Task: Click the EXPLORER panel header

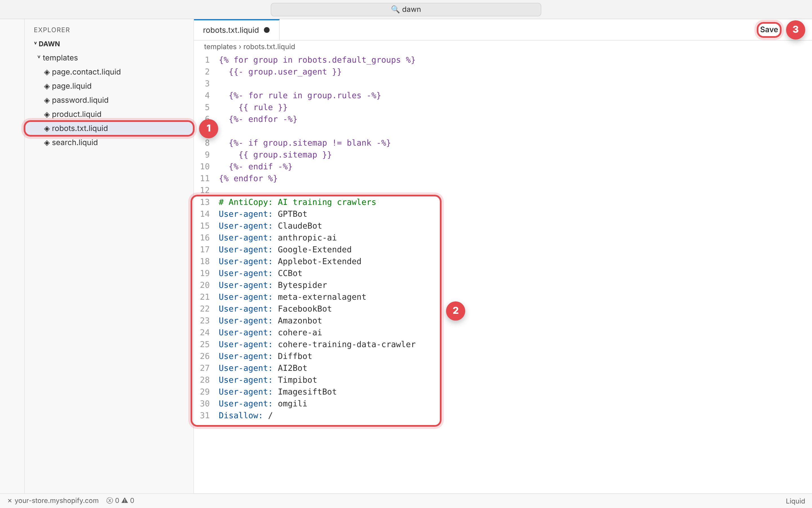Action: pos(52,30)
